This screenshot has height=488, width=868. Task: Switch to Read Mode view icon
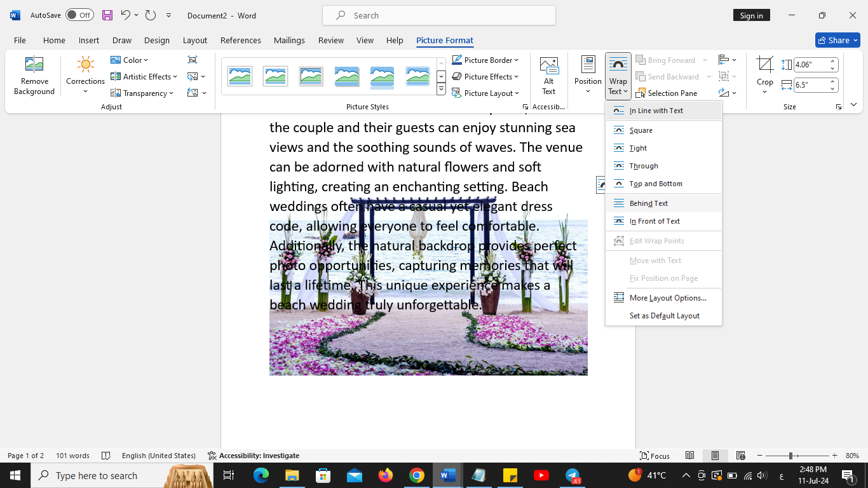pos(689,456)
